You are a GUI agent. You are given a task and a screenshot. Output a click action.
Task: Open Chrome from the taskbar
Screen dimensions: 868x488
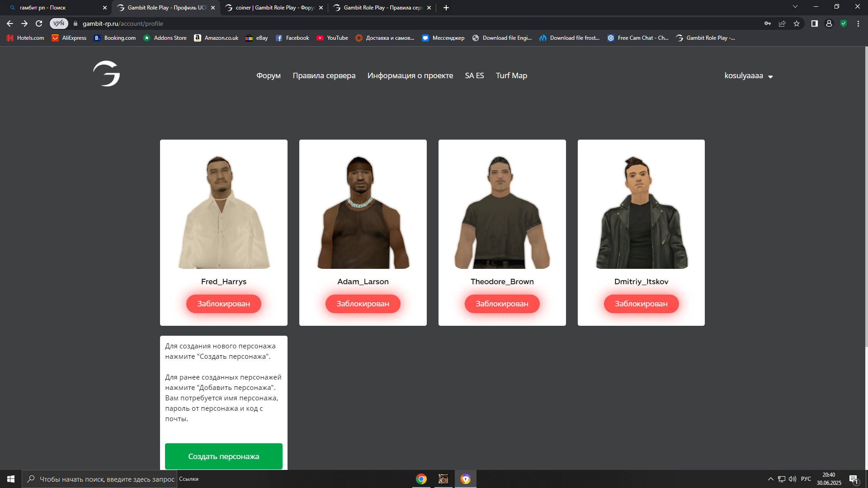[x=421, y=479]
